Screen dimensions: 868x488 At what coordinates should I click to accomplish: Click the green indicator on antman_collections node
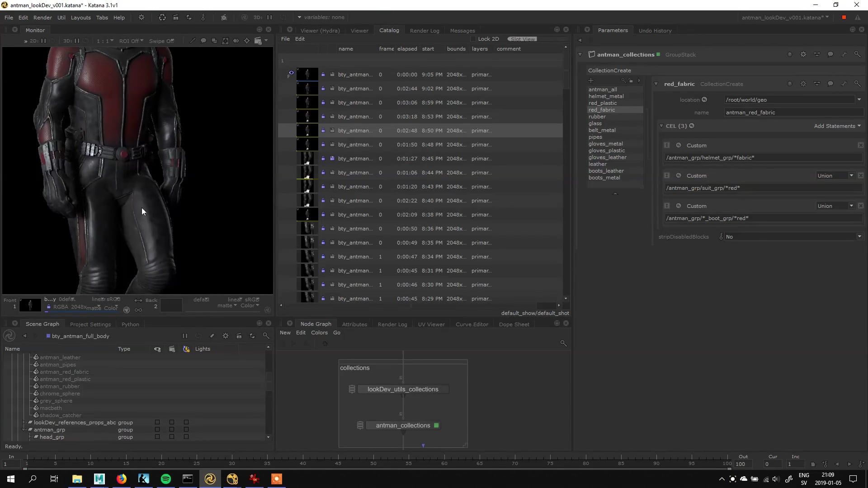[x=436, y=425]
